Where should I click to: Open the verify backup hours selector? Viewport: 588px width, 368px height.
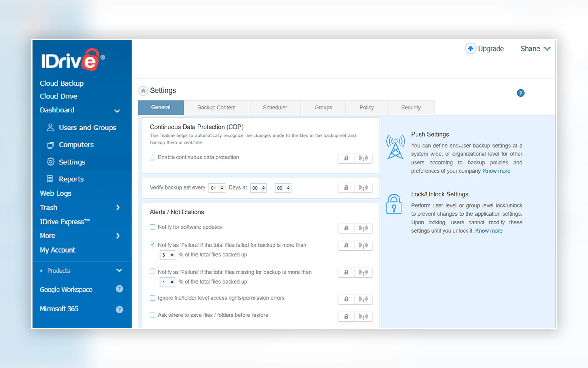(x=258, y=188)
